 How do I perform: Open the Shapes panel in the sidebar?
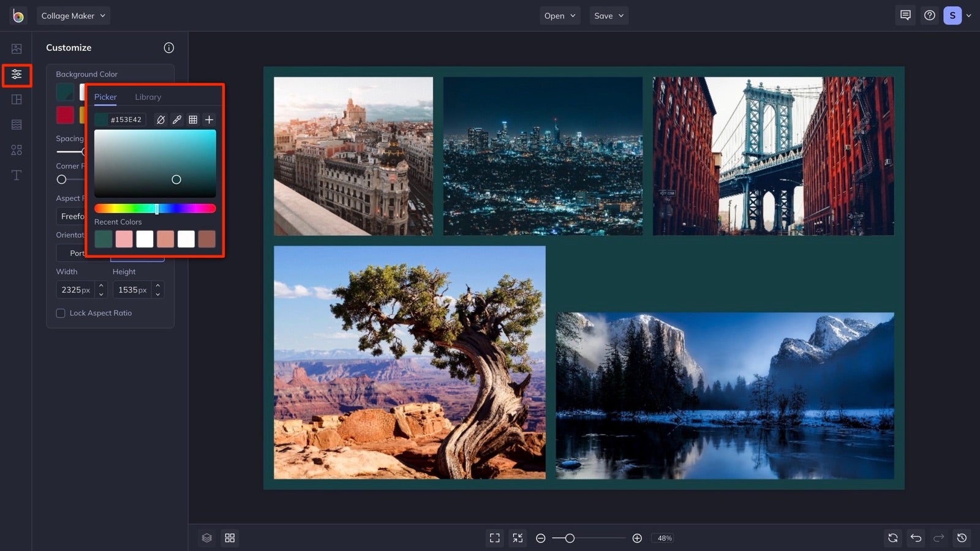[x=17, y=149]
